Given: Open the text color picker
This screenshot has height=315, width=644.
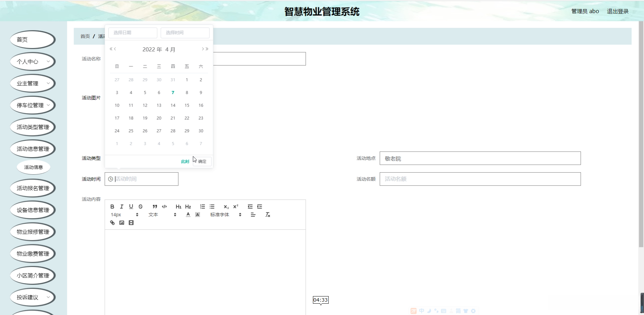Looking at the screenshot, I should pyautogui.click(x=188, y=215).
